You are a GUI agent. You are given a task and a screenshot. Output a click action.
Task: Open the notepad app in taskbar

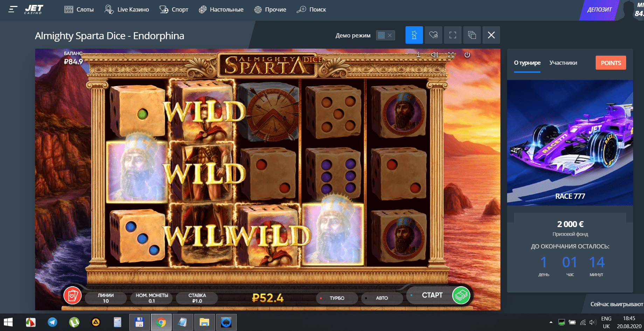[x=183, y=322]
